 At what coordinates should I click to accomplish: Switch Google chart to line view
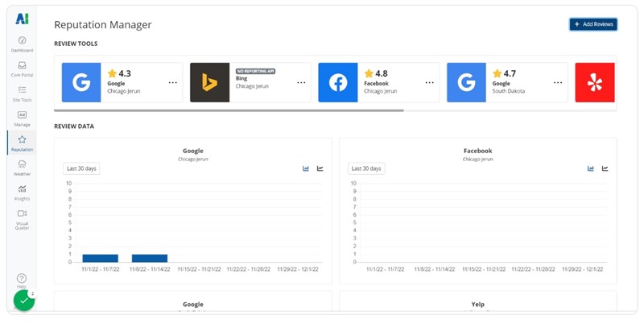[320, 168]
